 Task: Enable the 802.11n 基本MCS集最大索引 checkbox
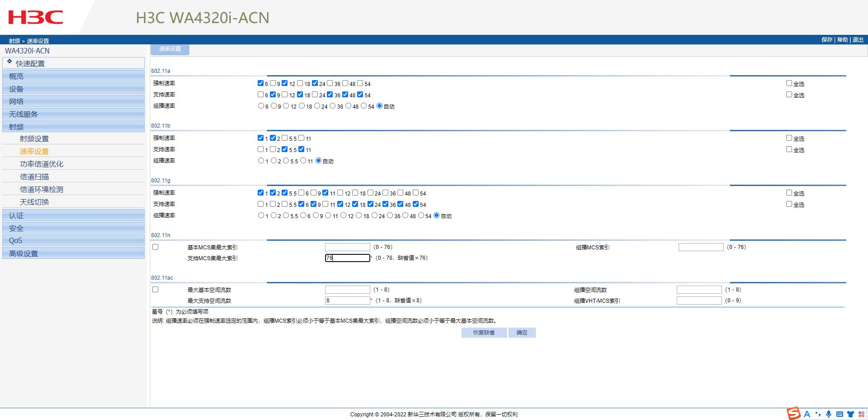(x=156, y=247)
